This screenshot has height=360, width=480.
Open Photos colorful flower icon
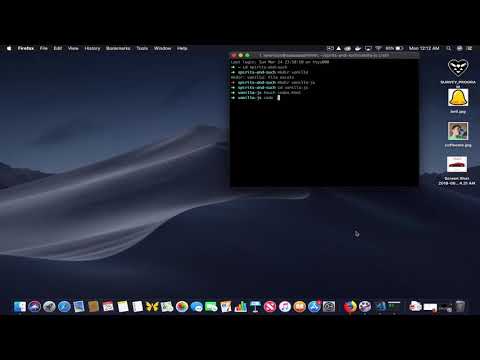182,306
